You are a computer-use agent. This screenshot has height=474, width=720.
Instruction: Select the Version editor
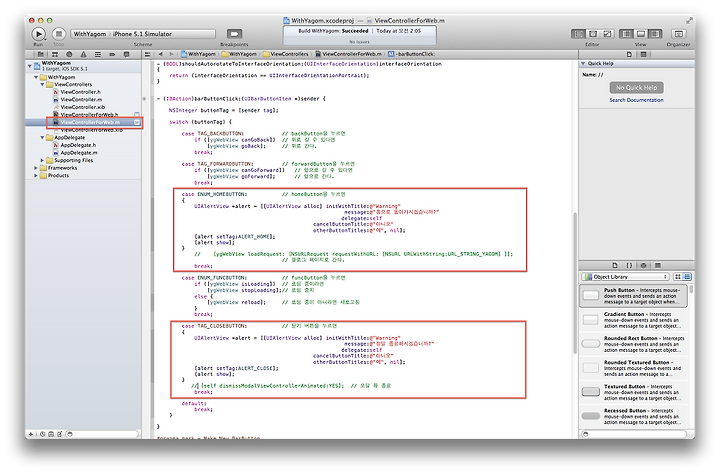(607, 34)
